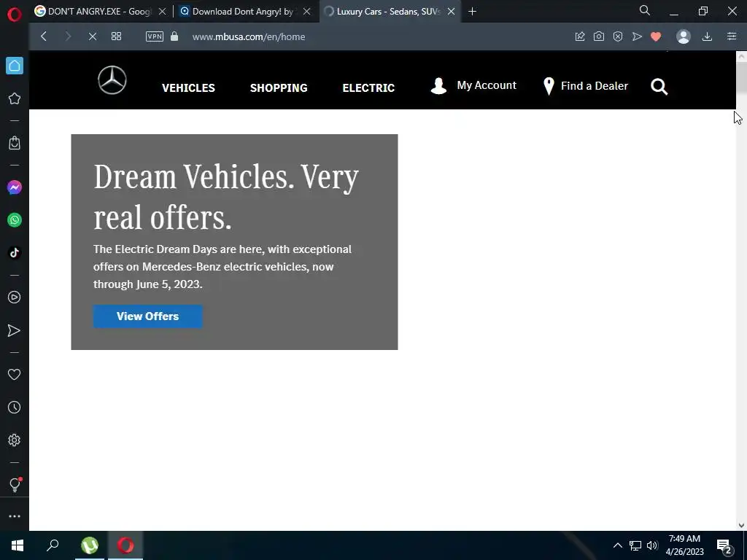Click the edit page share icon

coord(580,36)
